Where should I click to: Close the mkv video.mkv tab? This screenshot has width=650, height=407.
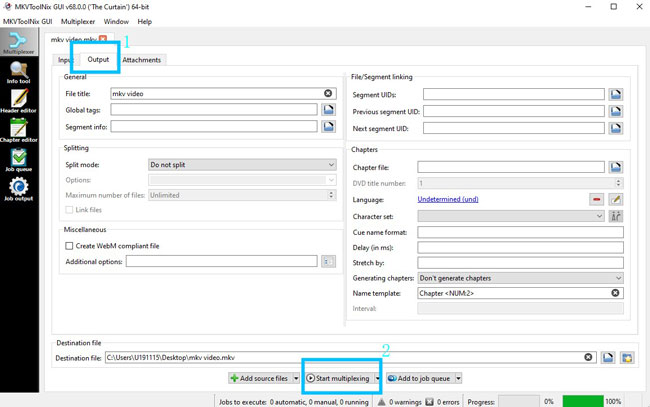tap(103, 39)
